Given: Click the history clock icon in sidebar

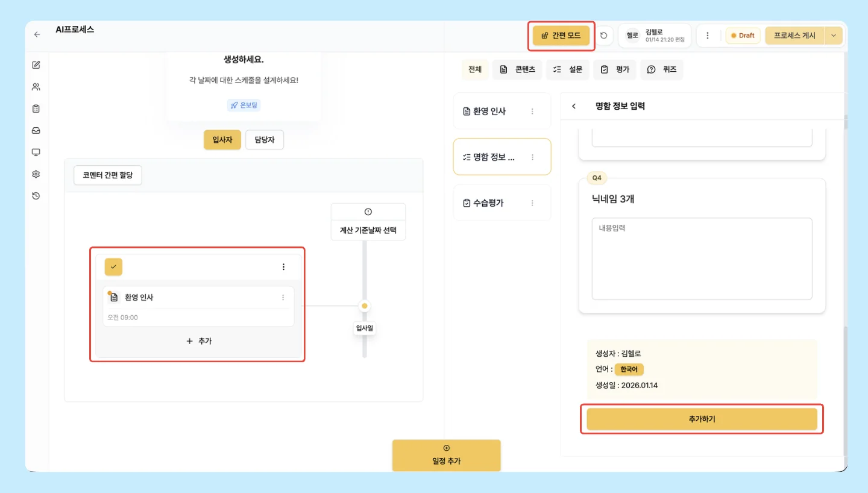Looking at the screenshot, I should (x=36, y=196).
